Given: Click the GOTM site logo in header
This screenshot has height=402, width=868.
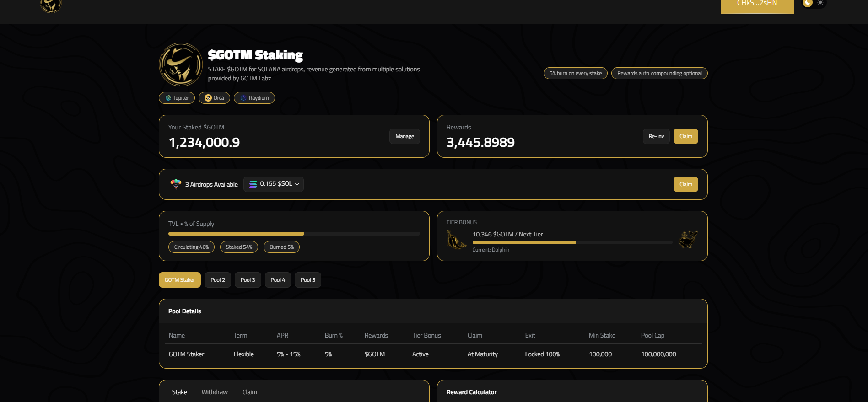Looking at the screenshot, I should point(51,5).
